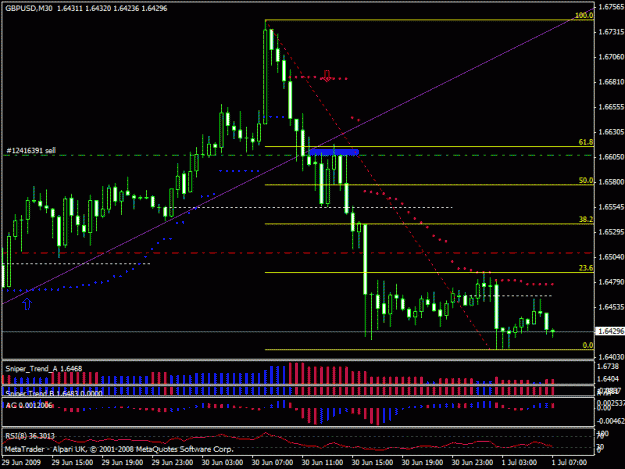625x469 pixels.
Task: Click price axis value '1.66555'
Action: pyautogui.click(x=611, y=107)
